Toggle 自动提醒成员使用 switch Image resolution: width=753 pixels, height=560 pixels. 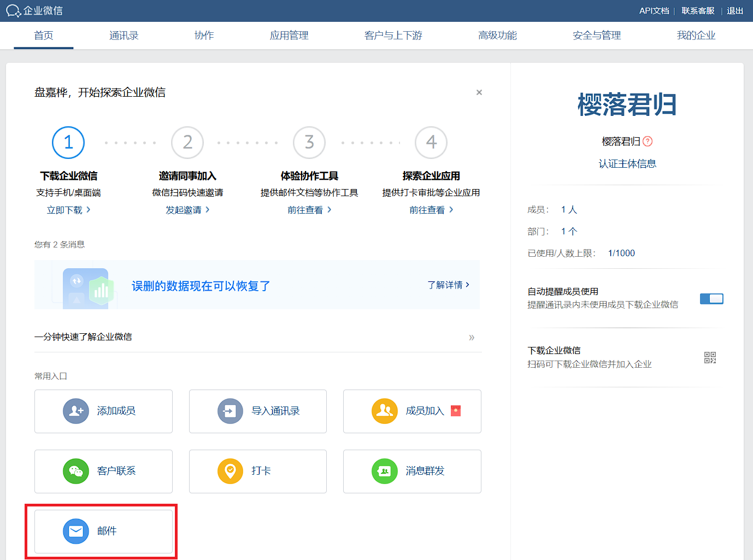tap(711, 299)
